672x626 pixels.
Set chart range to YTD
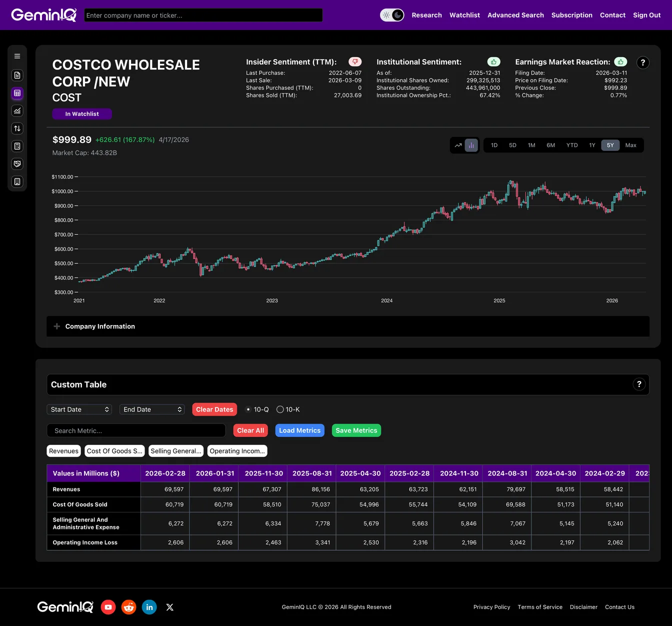[572, 145]
